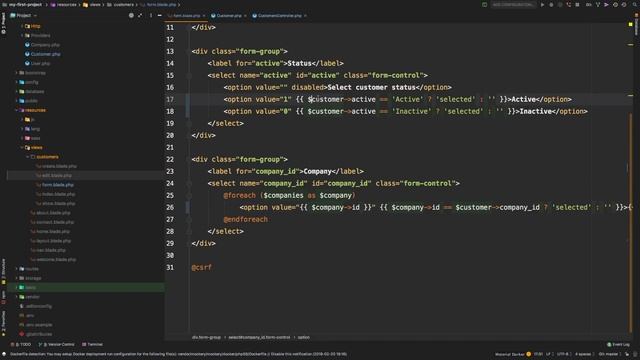Select the tests folder in tree
640x360 pixels.
click(30, 288)
